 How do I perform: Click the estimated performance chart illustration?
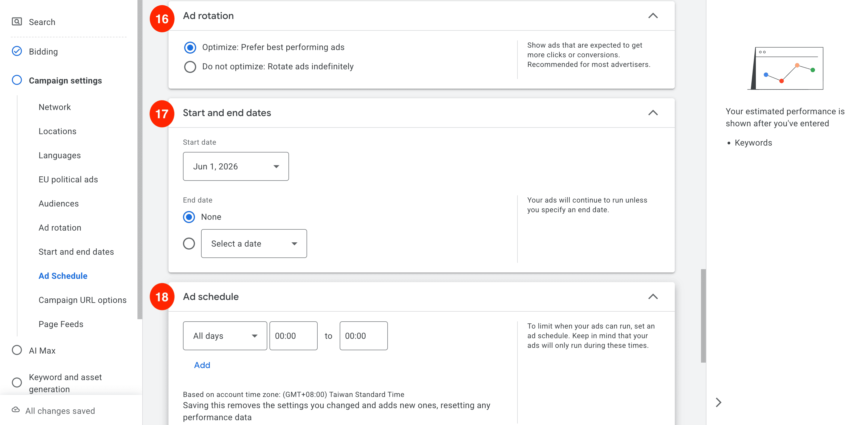[x=785, y=68]
